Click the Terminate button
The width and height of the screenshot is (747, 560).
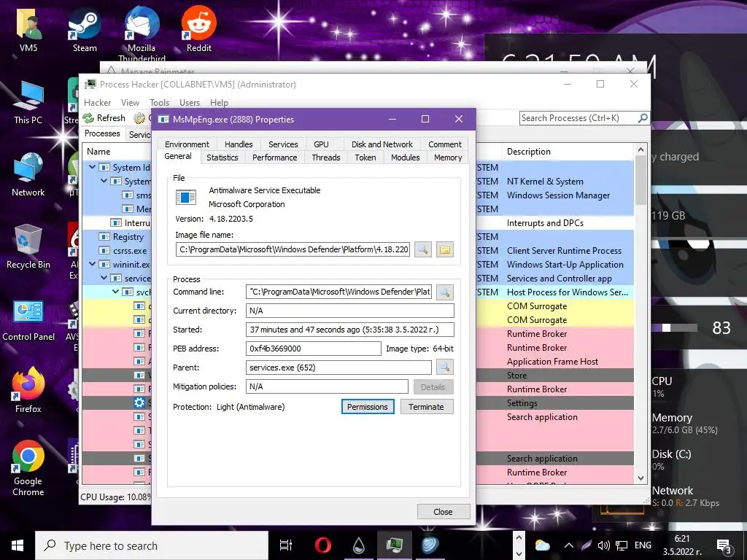[x=426, y=407]
